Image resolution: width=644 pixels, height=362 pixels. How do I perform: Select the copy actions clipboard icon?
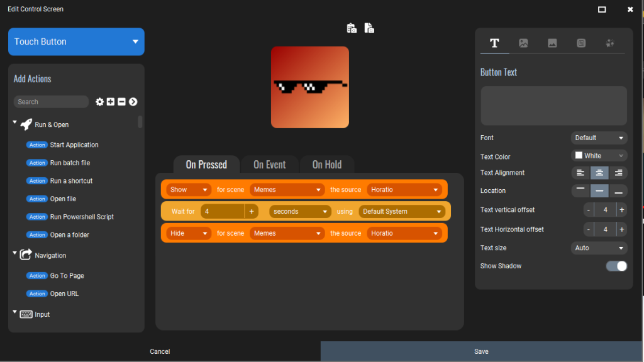(x=352, y=28)
